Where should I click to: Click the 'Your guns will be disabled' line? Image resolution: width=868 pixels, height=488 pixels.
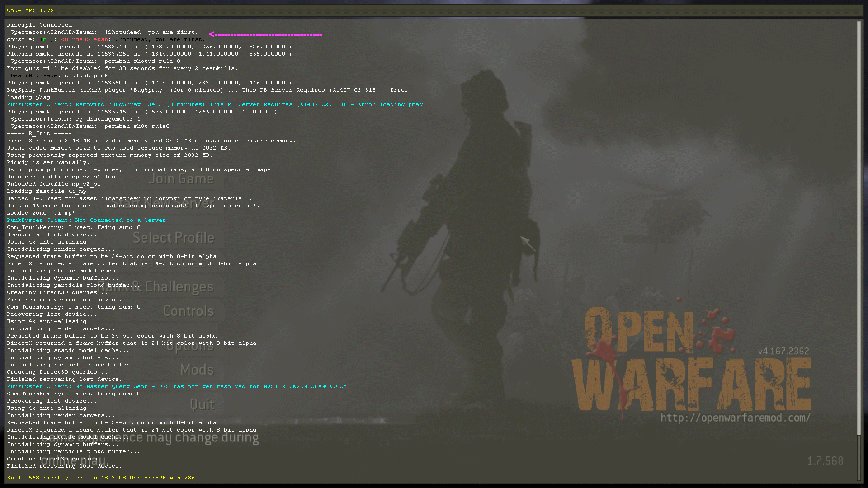point(123,68)
